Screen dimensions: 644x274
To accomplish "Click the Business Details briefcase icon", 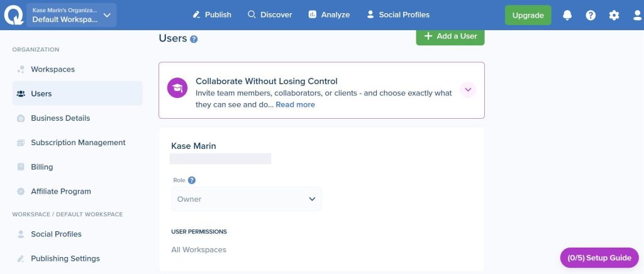I will point(21,118).
